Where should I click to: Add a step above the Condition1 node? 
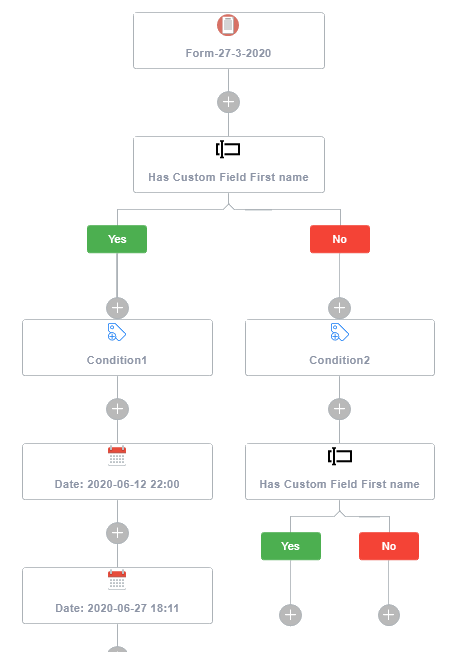tap(117, 308)
